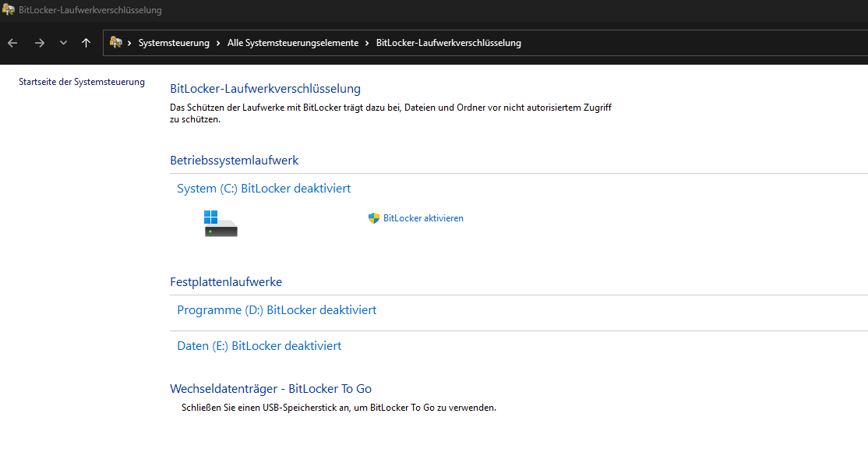Click the USB-Speicherstick hint text
Viewport: 868px width, 470px height.
(339, 408)
